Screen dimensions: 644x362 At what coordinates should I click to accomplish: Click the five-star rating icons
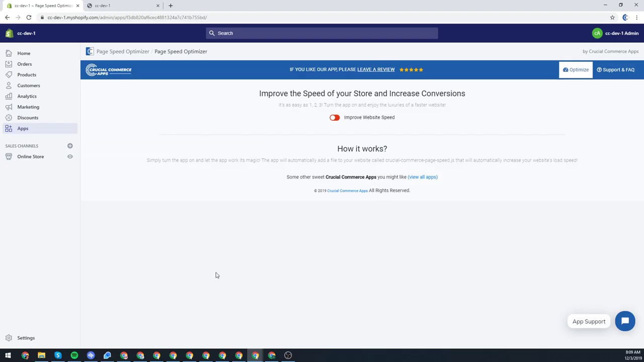click(x=411, y=69)
